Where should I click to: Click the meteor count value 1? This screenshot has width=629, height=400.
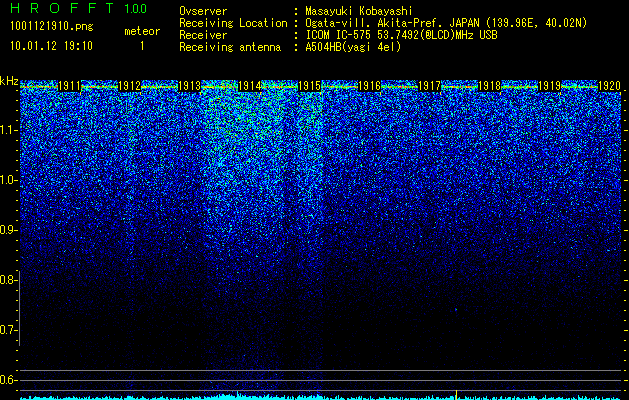click(x=142, y=46)
